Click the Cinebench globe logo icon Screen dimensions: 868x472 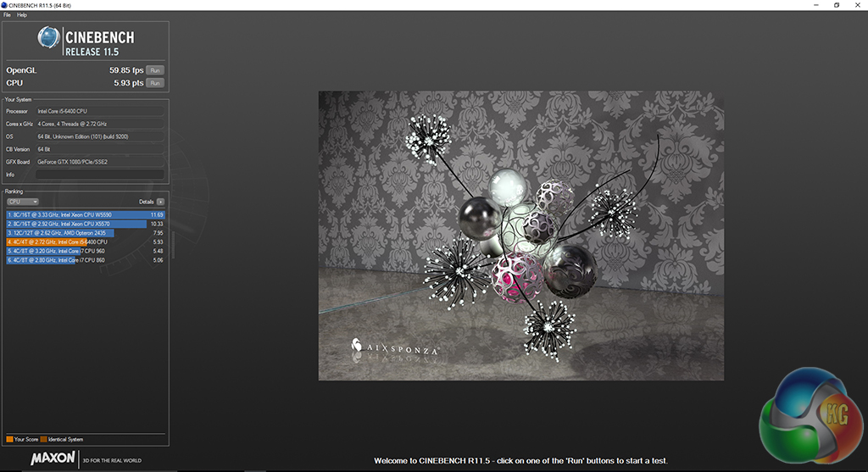48,37
